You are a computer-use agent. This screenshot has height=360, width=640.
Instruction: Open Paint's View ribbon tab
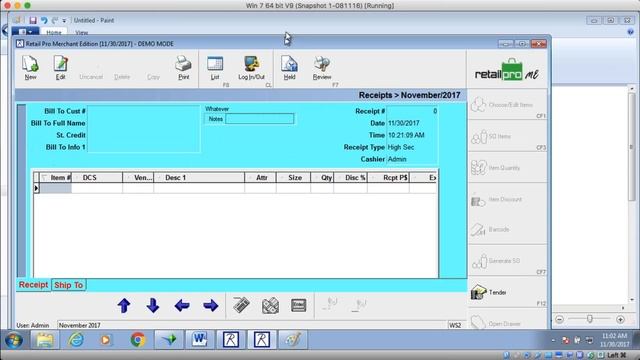coord(81,32)
